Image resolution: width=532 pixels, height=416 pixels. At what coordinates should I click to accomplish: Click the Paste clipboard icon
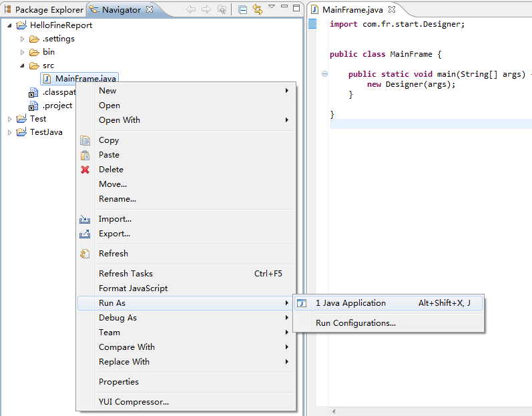point(85,155)
